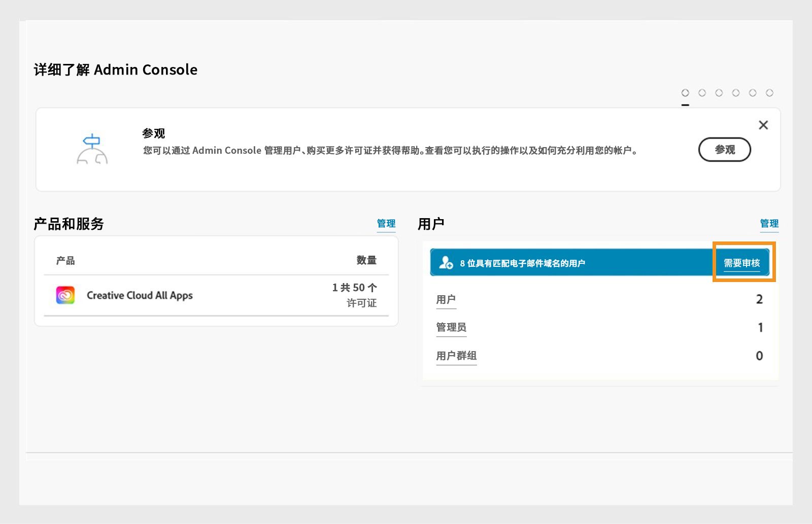Screen dimensions: 812x524
Task: Click the add-user icon in blue banner
Action: [x=446, y=263]
